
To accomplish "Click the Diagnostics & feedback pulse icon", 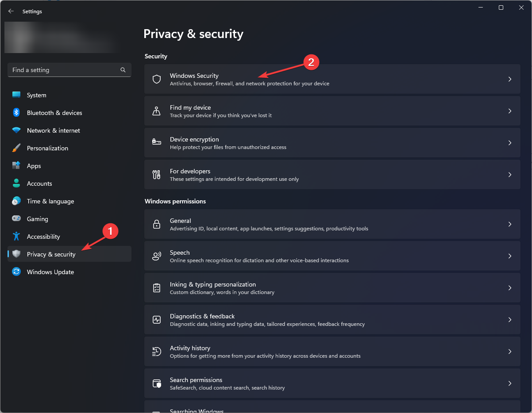I will click(x=157, y=320).
